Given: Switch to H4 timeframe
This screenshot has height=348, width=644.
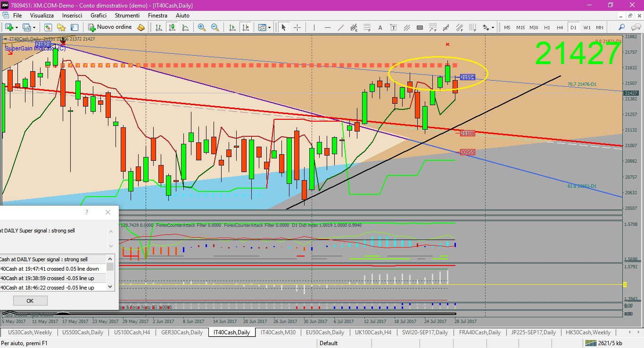Looking at the screenshot, I should (560, 27).
